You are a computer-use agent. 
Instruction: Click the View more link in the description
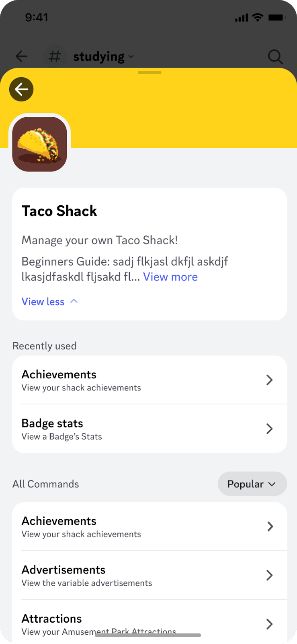point(170,277)
